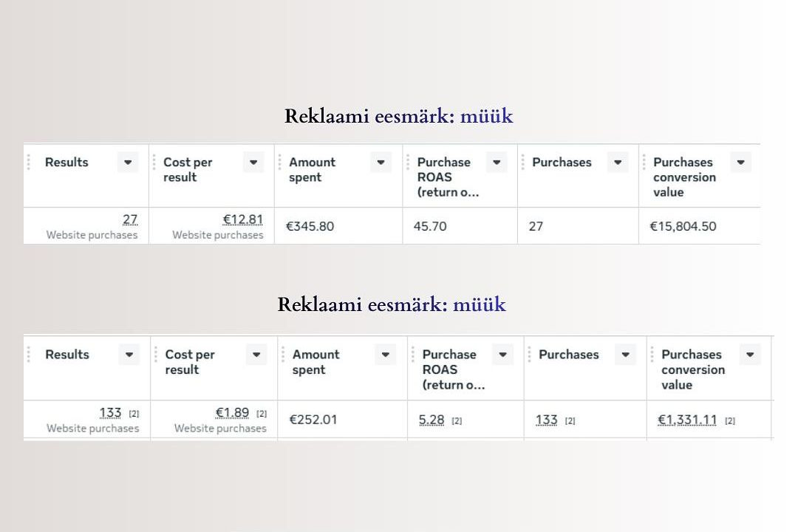Screen dimensions: 798x532
Task: Click the [2] annotation next to the 133 value
Action: (134, 412)
